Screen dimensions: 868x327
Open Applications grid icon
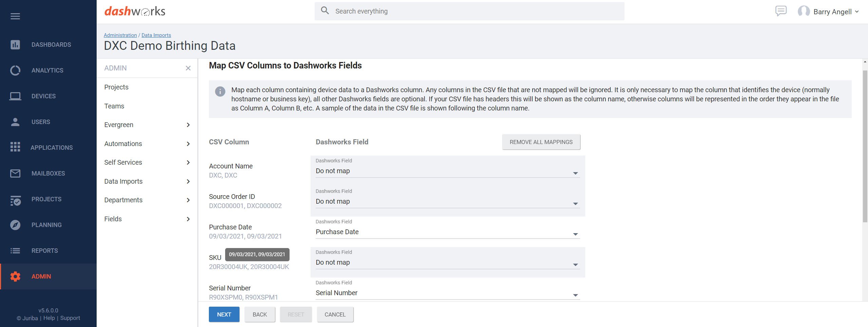pyautogui.click(x=15, y=147)
